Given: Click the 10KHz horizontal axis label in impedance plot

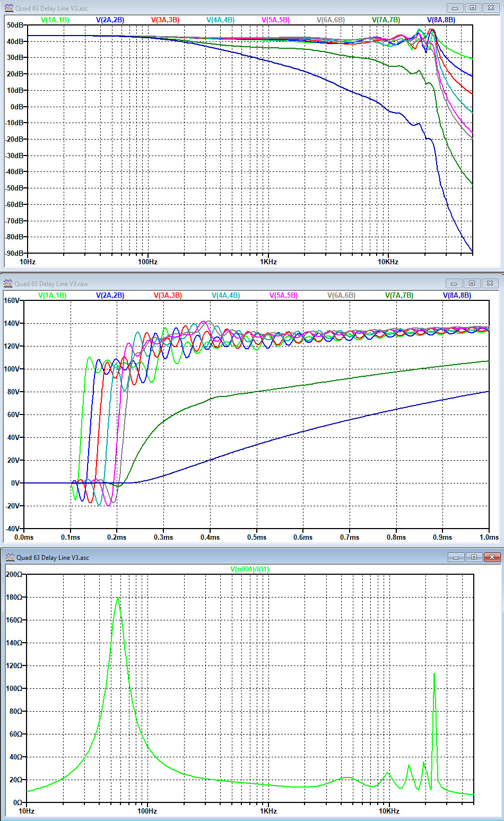Looking at the screenshot, I should point(389,811).
